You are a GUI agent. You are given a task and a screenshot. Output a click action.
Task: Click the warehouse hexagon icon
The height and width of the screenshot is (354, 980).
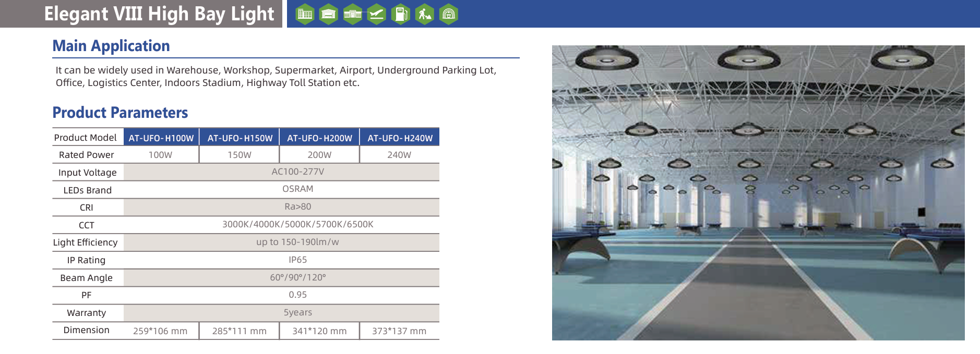pyautogui.click(x=329, y=14)
